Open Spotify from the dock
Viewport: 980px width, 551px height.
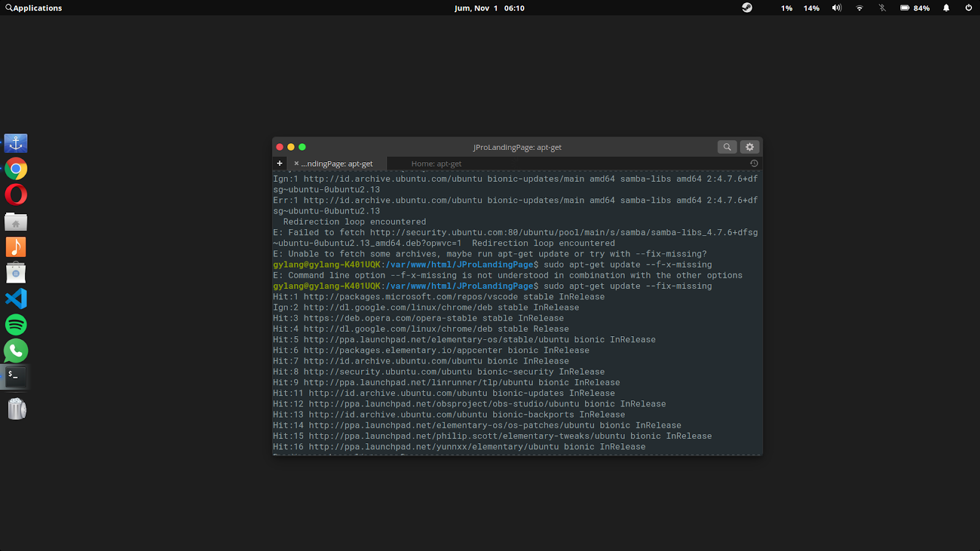pos(16,324)
